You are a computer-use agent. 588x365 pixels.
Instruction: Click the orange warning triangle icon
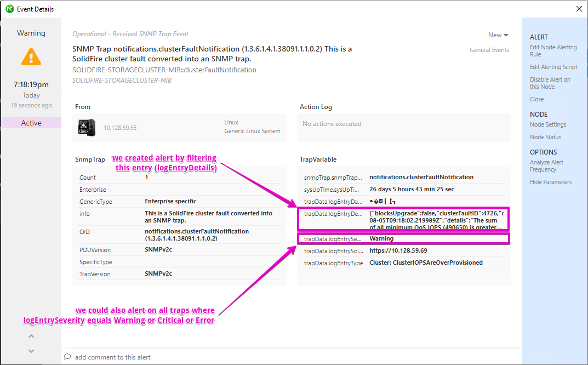pyautogui.click(x=31, y=56)
